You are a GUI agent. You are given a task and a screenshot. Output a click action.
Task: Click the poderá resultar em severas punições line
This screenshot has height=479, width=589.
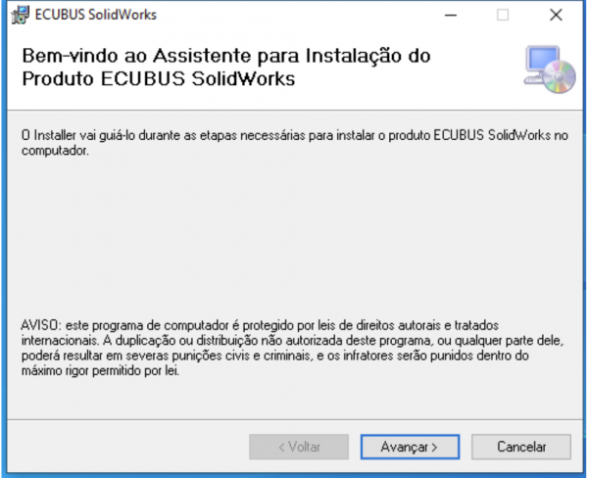pyautogui.click(x=275, y=355)
